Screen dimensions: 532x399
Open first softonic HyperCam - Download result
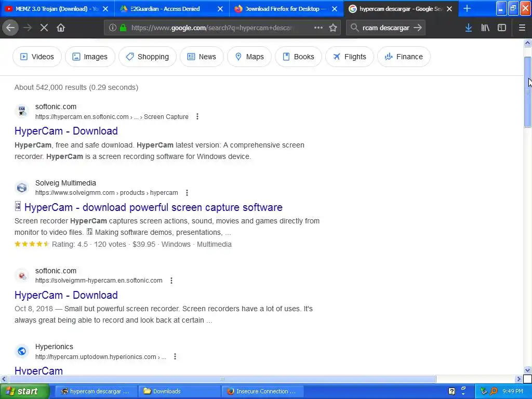pyautogui.click(x=66, y=131)
